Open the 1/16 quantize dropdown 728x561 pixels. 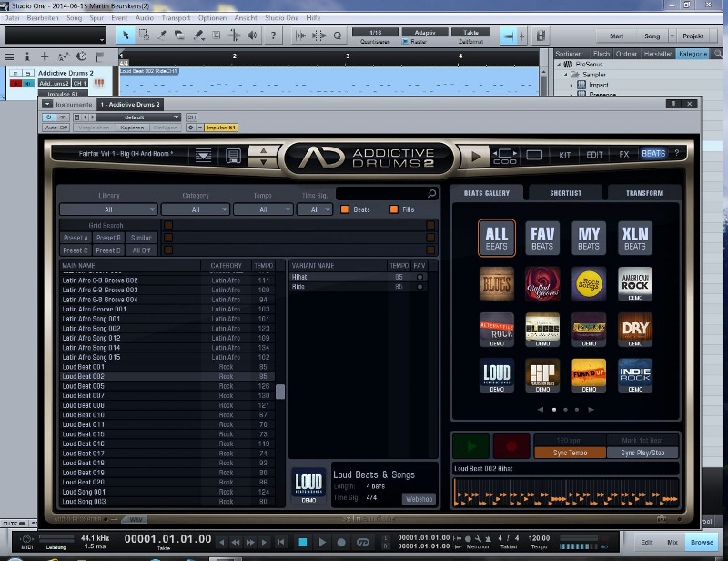coord(375,33)
